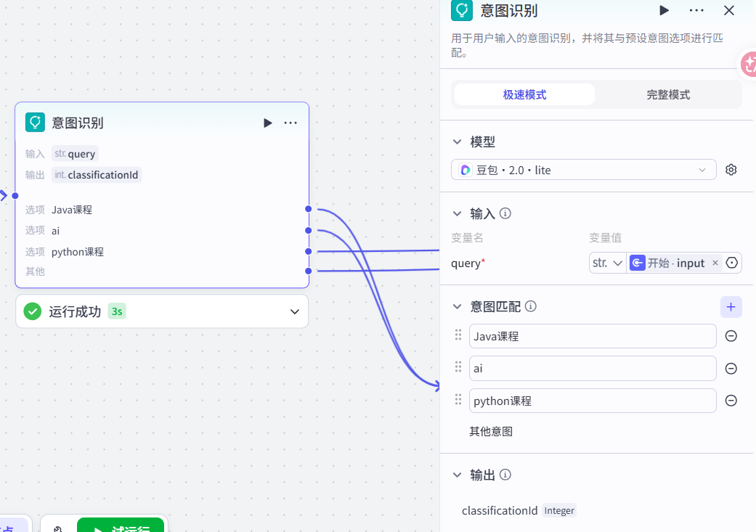Open variable selector circle icon for query
The height and width of the screenshot is (532, 756).
(732, 263)
